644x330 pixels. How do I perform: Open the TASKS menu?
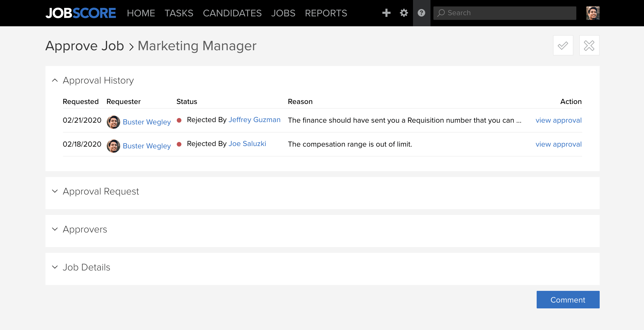179,13
